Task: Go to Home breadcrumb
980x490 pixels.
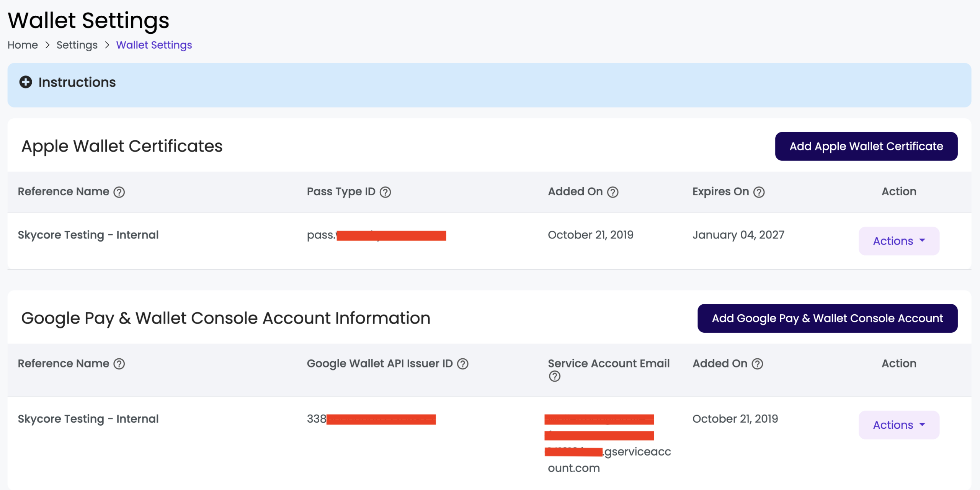Action: [x=23, y=45]
